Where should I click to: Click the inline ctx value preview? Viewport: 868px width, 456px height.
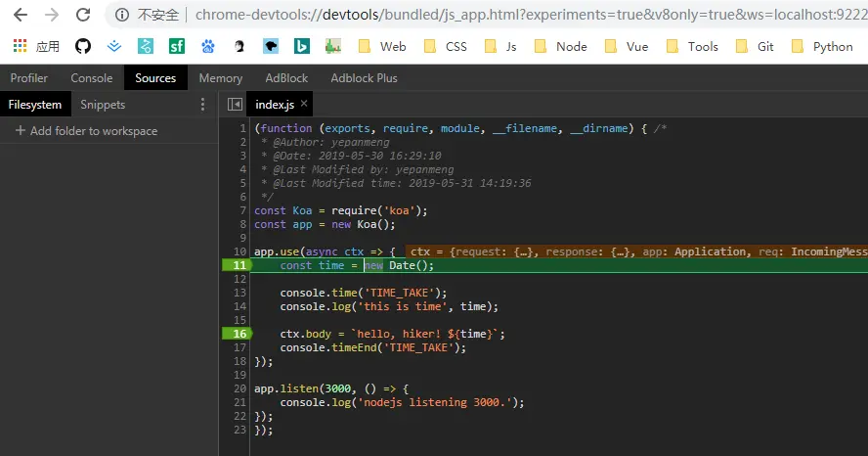[x=636, y=251]
